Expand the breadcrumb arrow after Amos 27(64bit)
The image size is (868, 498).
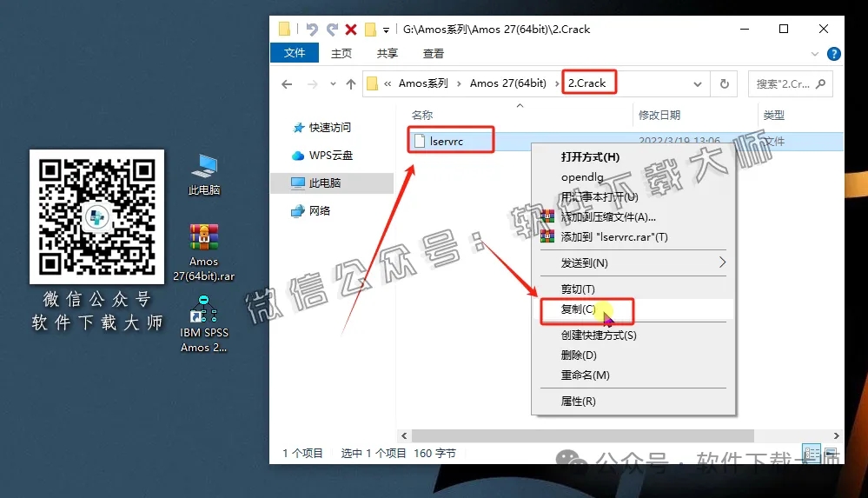coord(557,83)
